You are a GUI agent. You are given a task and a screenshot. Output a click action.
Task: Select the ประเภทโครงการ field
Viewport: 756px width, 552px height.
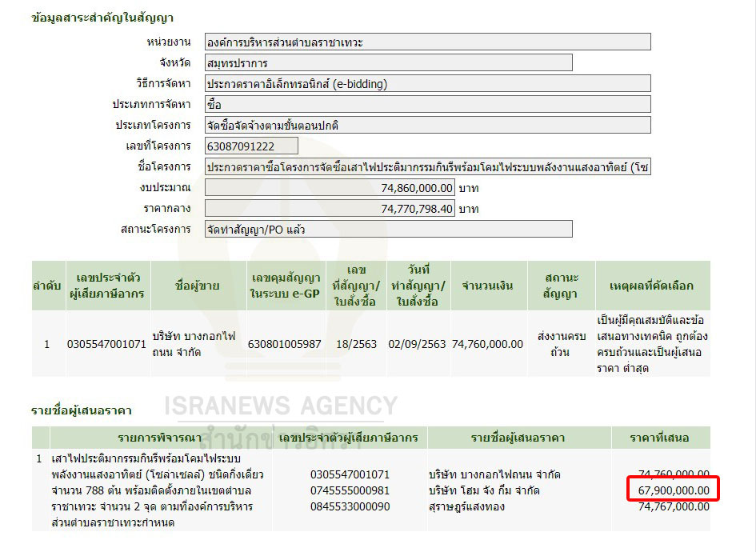pyautogui.click(x=427, y=125)
